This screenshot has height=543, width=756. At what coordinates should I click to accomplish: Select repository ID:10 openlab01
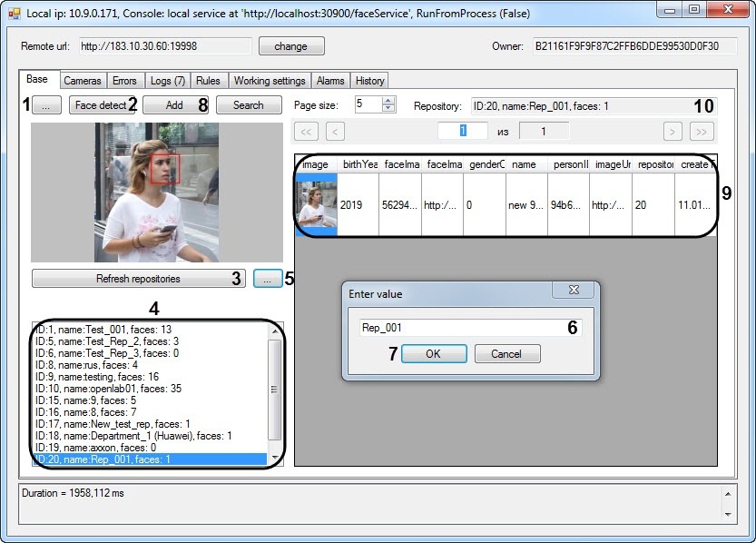tap(150, 389)
